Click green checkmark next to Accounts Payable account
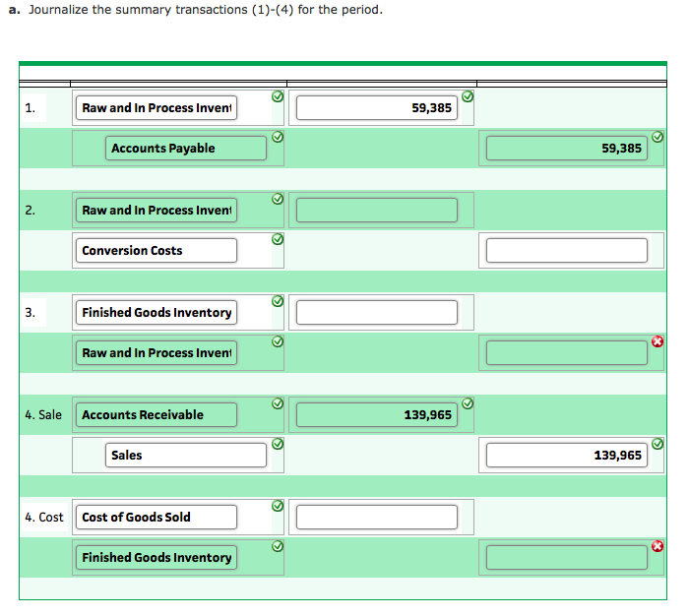689x616 pixels. 278,137
